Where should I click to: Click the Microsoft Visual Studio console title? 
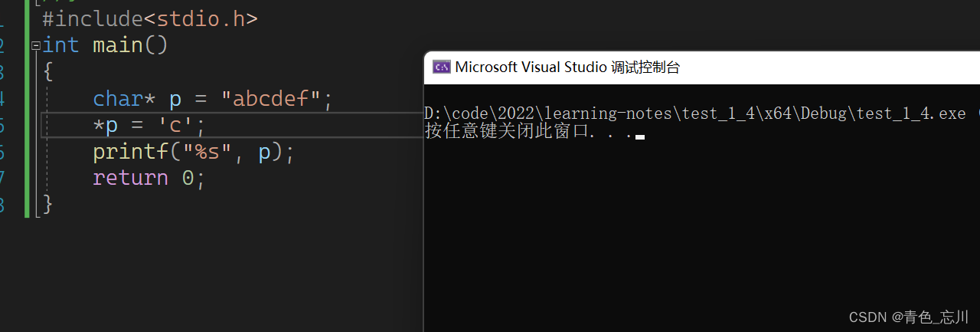[567, 67]
